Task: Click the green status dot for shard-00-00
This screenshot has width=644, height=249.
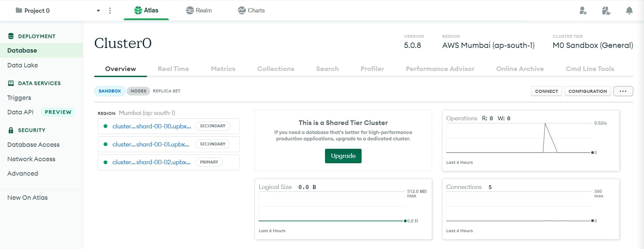Action: pos(105,126)
